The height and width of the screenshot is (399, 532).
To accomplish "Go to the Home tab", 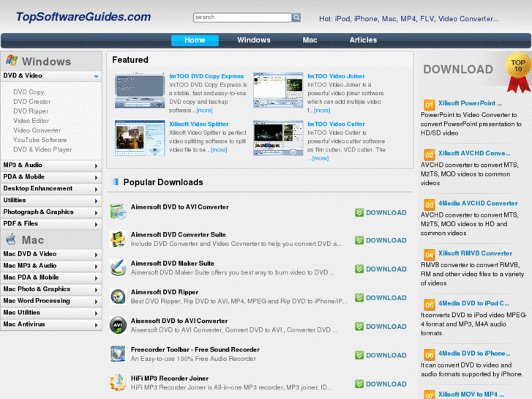I will 195,40.
